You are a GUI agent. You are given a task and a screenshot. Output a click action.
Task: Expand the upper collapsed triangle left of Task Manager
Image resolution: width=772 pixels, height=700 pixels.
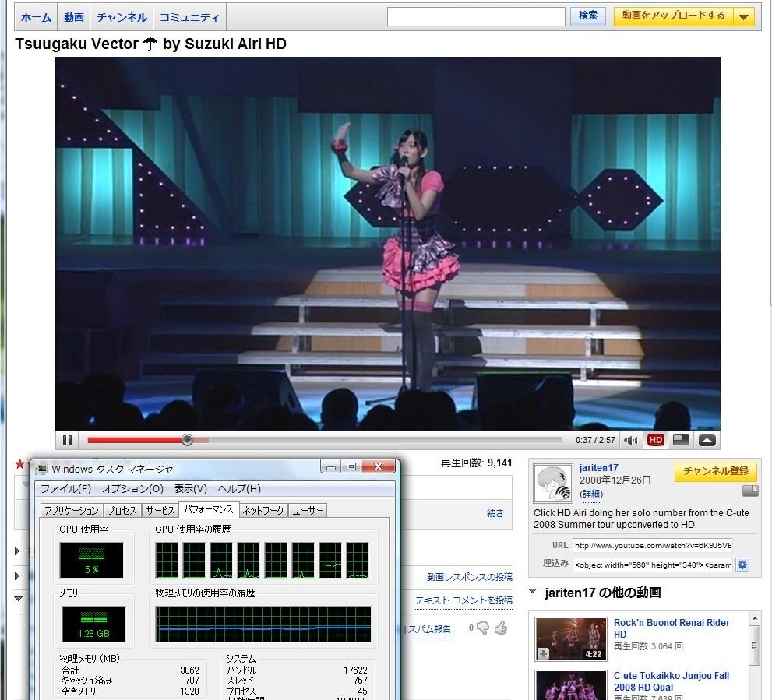[17, 551]
